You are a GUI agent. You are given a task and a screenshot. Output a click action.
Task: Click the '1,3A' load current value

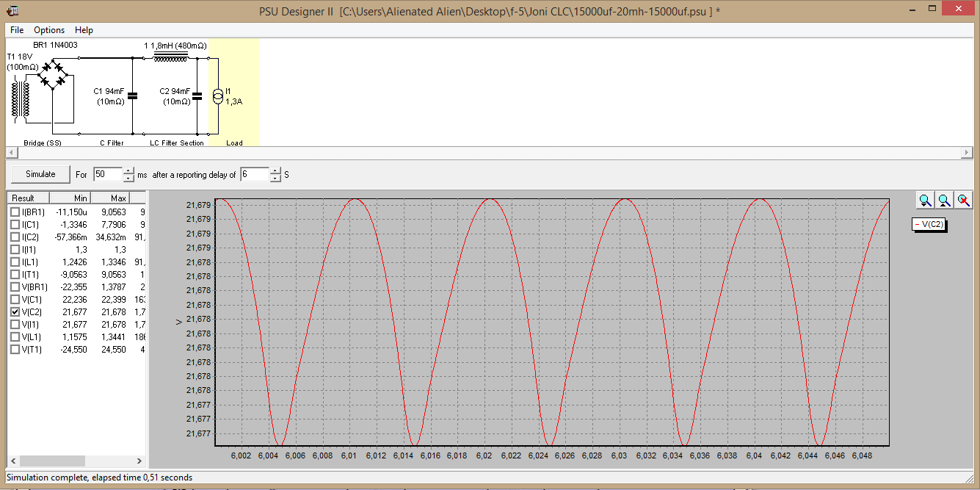coord(233,102)
